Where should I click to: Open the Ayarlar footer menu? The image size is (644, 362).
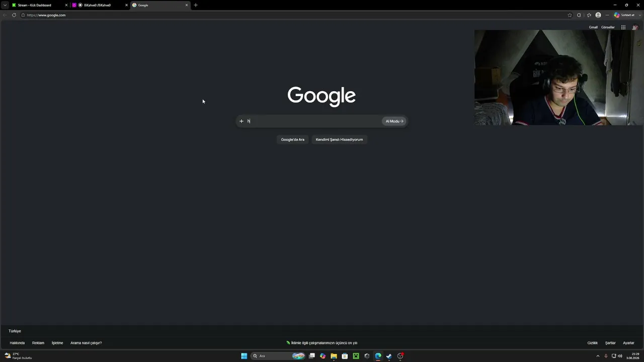(x=628, y=343)
